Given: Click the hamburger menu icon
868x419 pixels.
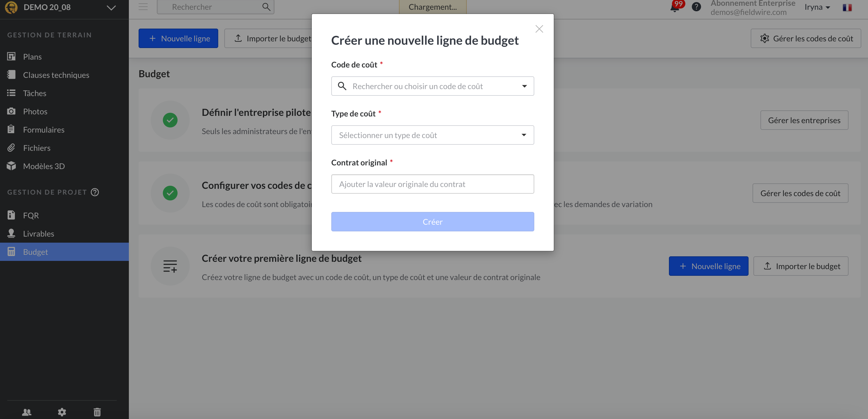Looking at the screenshot, I should point(143,7).
